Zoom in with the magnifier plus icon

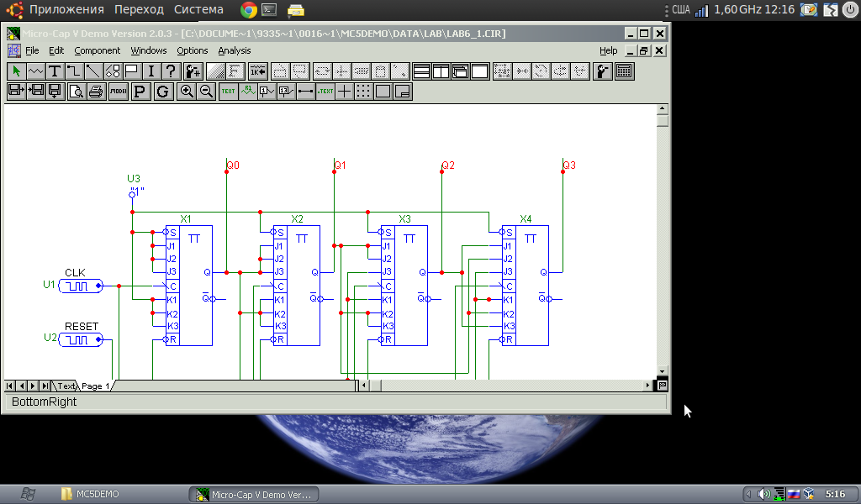[x=187, y=91]
